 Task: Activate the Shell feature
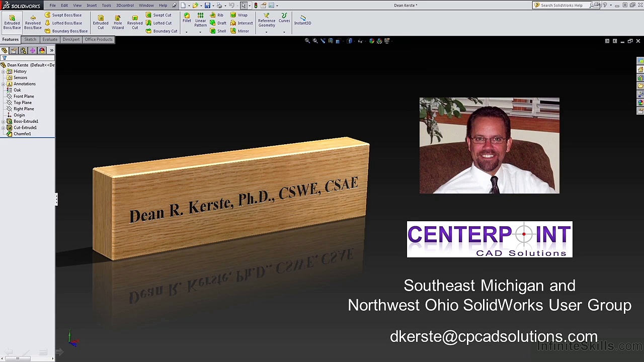click(218, 31)
